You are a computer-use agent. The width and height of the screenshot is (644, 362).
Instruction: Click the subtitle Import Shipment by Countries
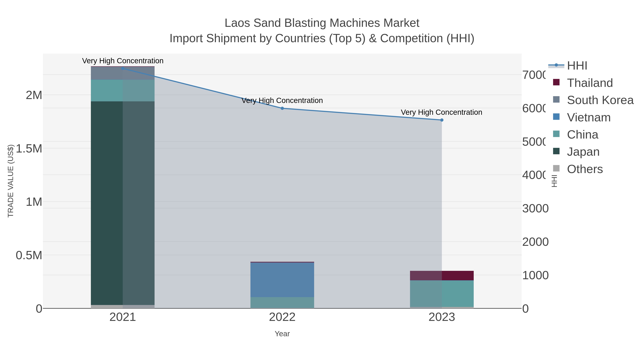(322, 38)
